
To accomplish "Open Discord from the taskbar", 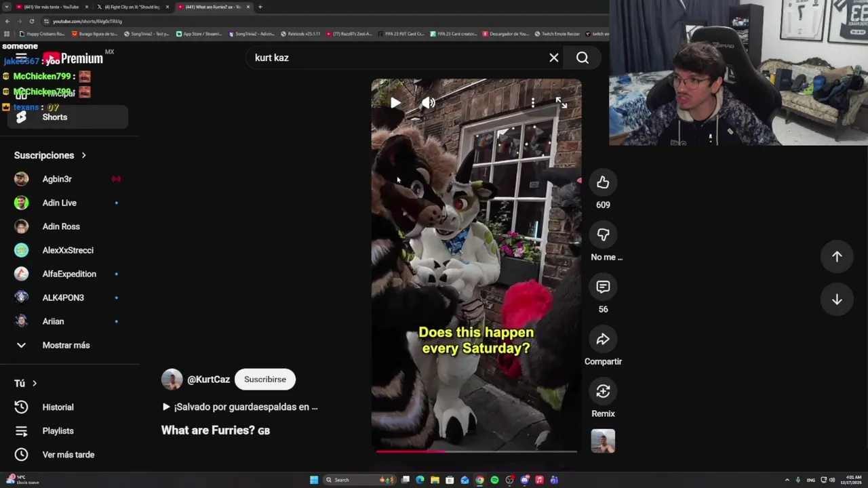I will [x=524, y=480].
